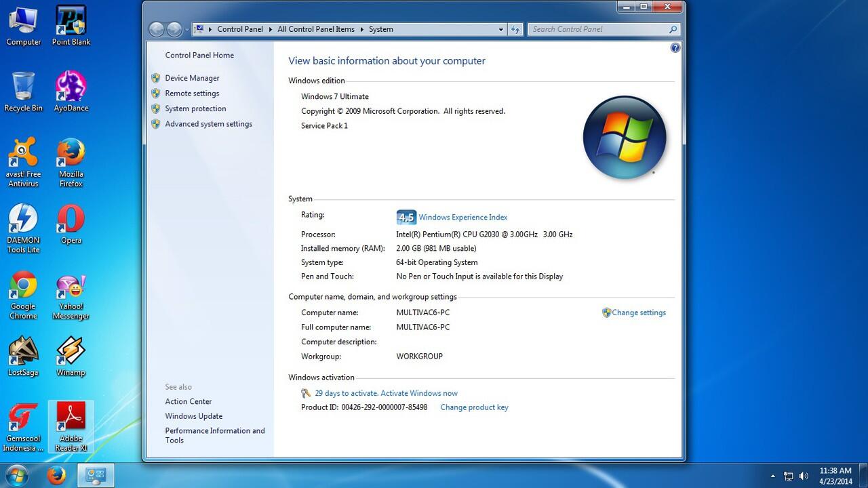Screen dimensions: 868x488
Task: Click the Back navigation arrow
Action: click(x=157, y=29)
